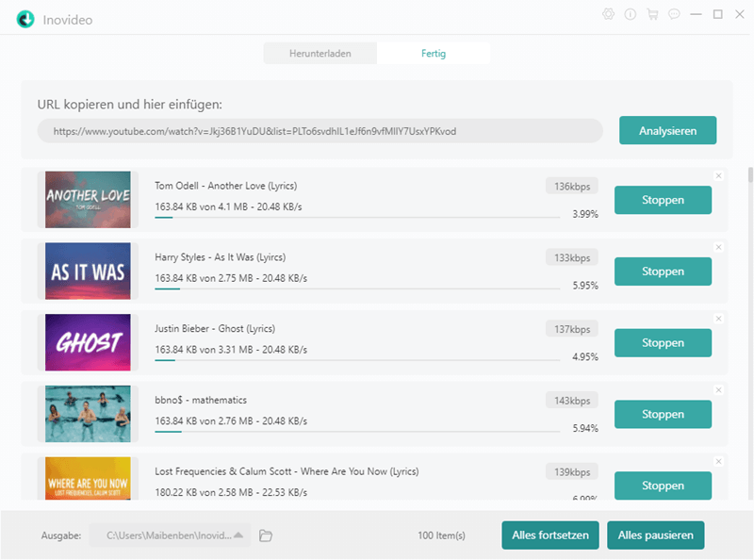Click the 137kbps bitrate badge
This screenshot has height=560, width=754.
coord(572,329)
